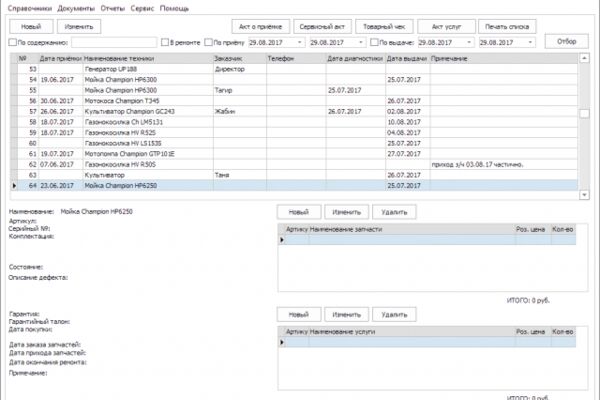Select row Генератор UP188
This screenshot has width=600, height=400.
click(x=294, y=69)
